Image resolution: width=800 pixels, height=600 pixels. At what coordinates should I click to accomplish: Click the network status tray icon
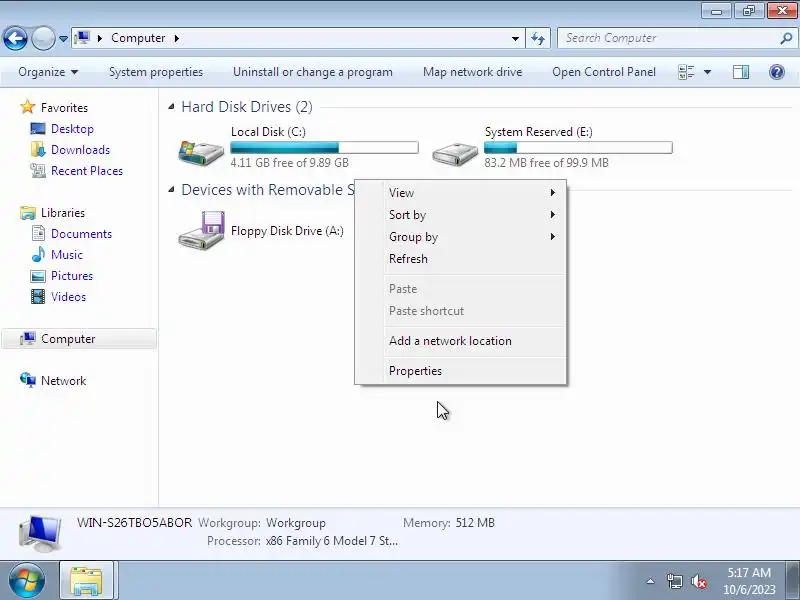pos(674,581)
